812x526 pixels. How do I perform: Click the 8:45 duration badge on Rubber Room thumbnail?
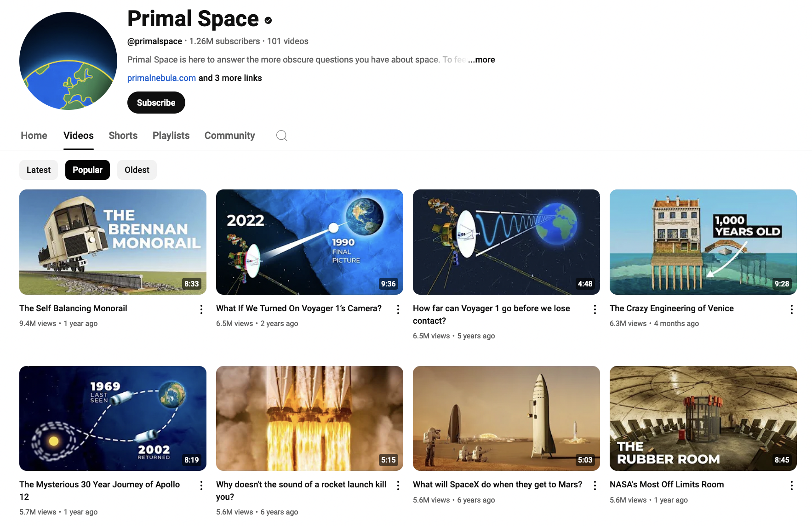pyautogui.click(x=782, y=460)
